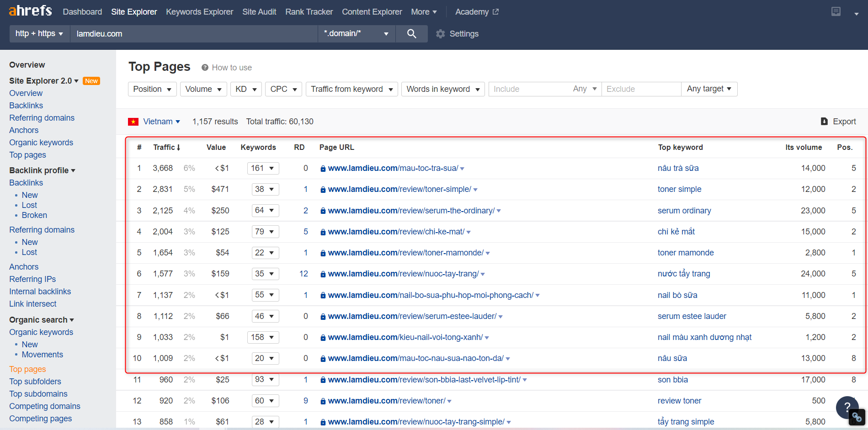Click the padlock icon for mau-toc-tra-sua URL

pos(323,169)
